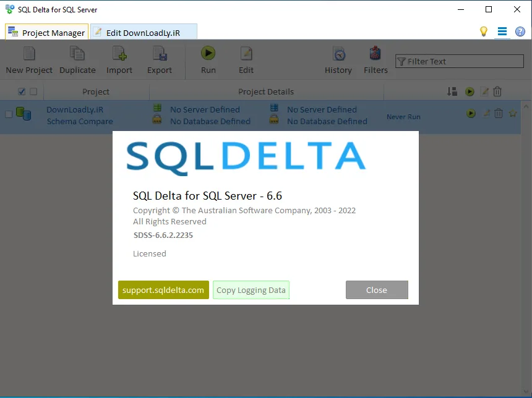Image resolution: width=532 pixels, height=398 pixels.
Task: Click the DownLoadLy.iR project name text
Action: click(75, 109)
